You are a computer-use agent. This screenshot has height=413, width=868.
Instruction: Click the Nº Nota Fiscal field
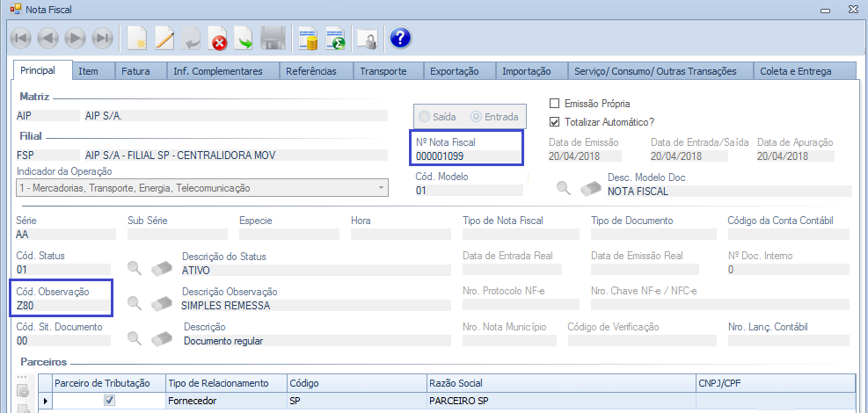click(x=466, y=156)
